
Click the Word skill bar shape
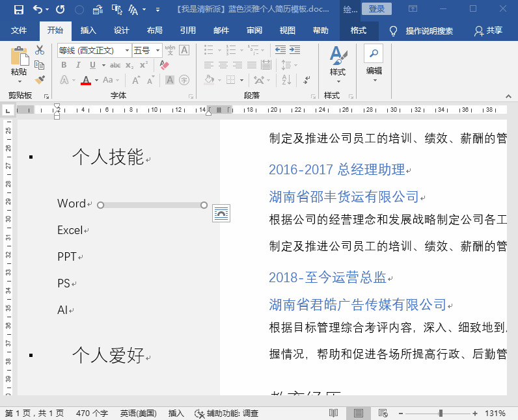pos(152,205)
